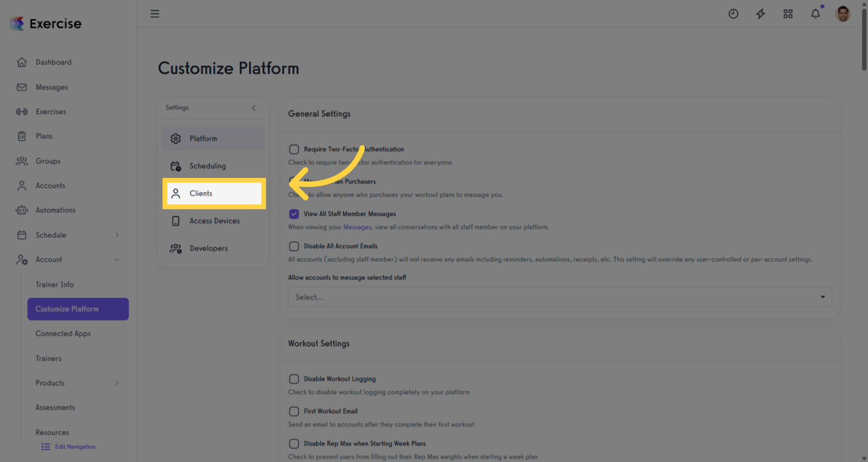Open the apps grid icon in header
This screenshot has height=462, width=868.
pyautogui.click(x=788, y=13)
